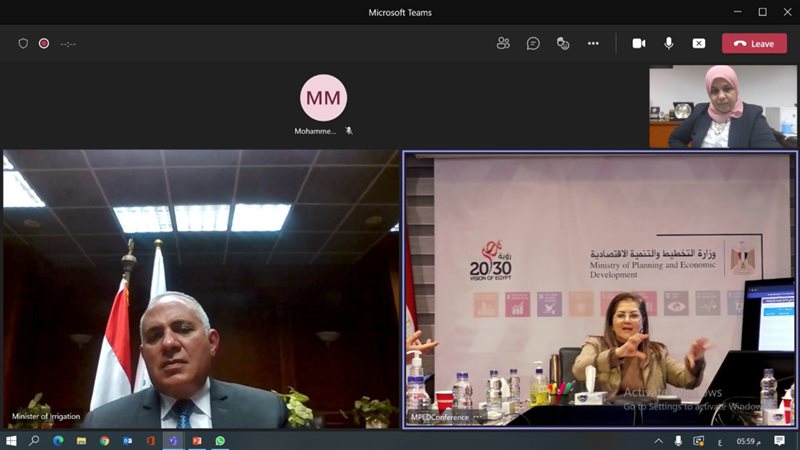Screen dimensions: 800x450
Task: Click the shield security icon
Action: pyautogui.click(x=23, y=43)
